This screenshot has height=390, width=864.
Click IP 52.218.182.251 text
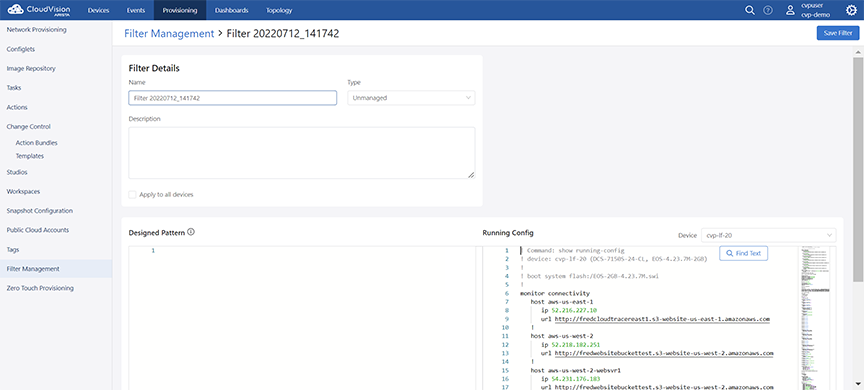coord(575,344)
